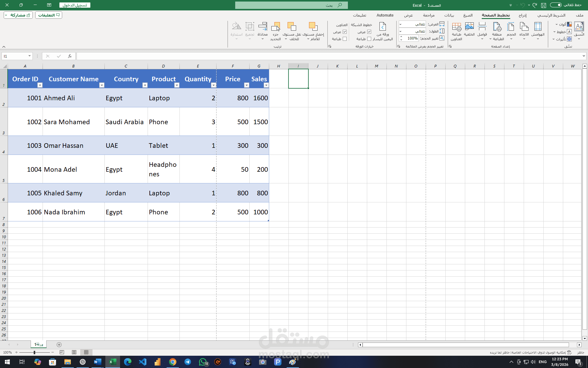This screenshot has width=588, height=368.
Task: Open the File (ملف) tab
Action: (579, 15)
